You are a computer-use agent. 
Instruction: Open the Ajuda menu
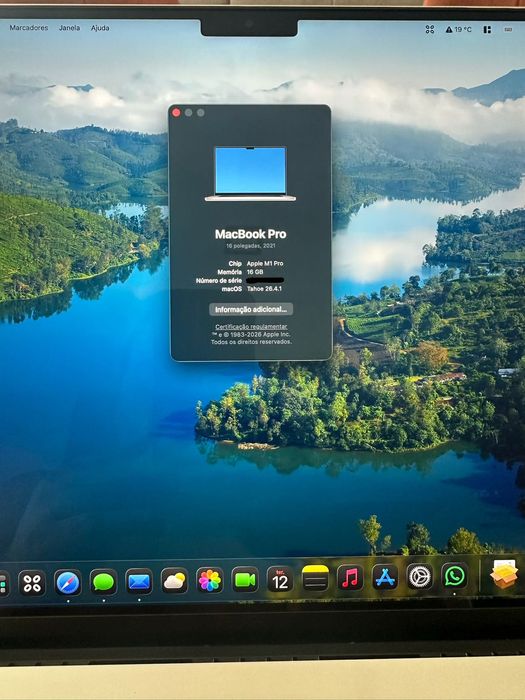[x=100, y=28]
